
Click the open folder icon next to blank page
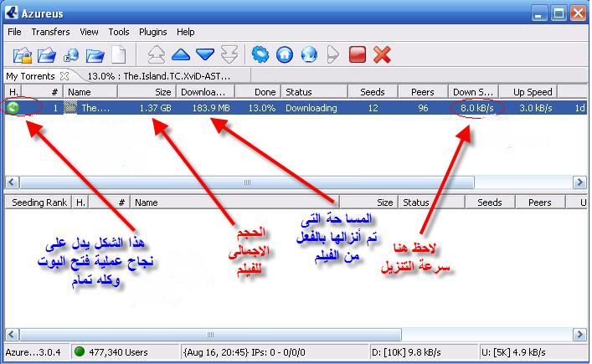[x=95, y=55]
